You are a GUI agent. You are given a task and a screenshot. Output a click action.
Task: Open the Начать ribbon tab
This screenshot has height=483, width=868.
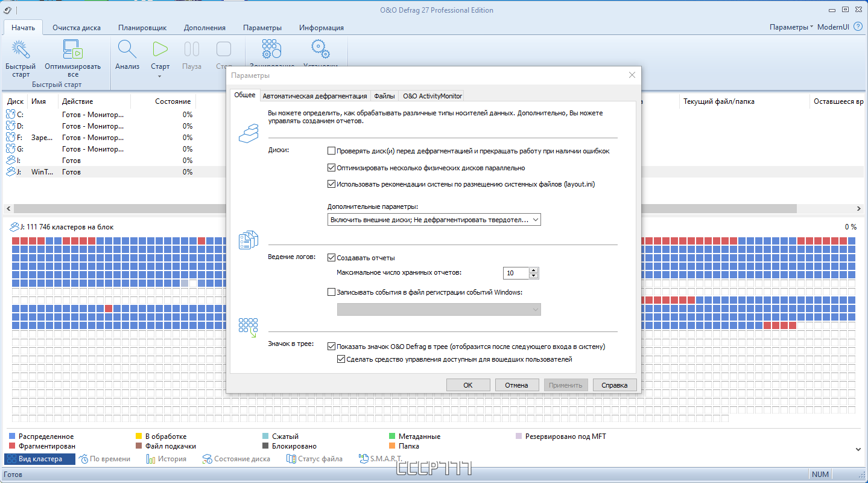[x=23, y=27]
